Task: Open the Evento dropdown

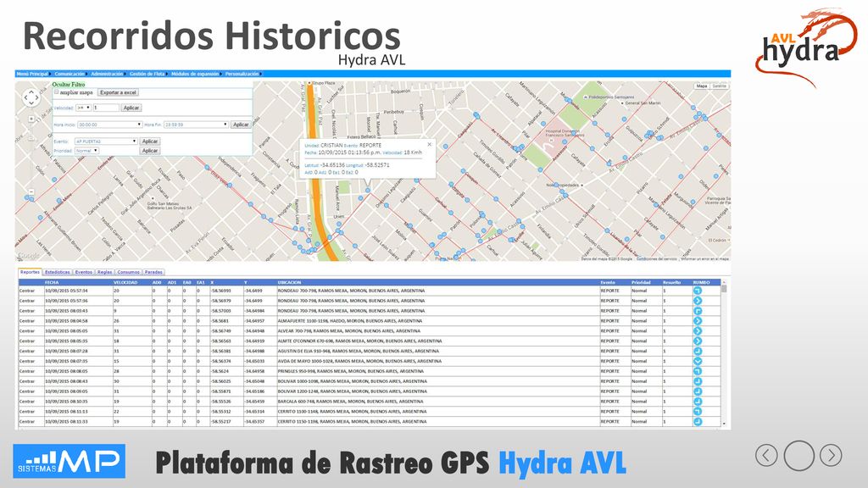Action: 106,141
